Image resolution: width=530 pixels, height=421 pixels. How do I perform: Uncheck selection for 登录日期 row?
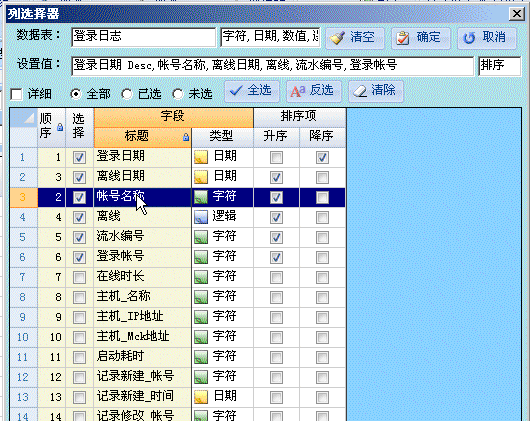pyautogui.click(x=79, y=157)
